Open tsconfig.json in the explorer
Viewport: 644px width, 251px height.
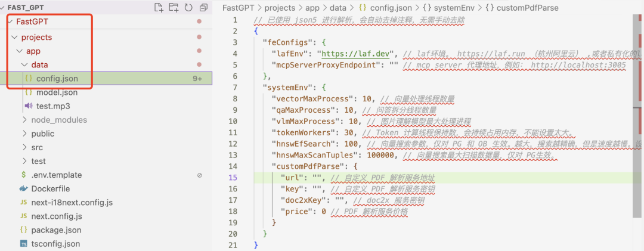(x=55, y=244)
